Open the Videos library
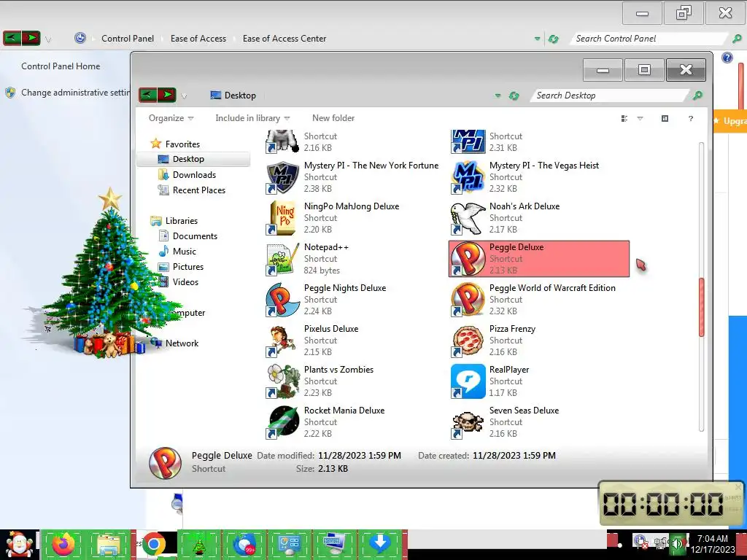 [185, 282]
